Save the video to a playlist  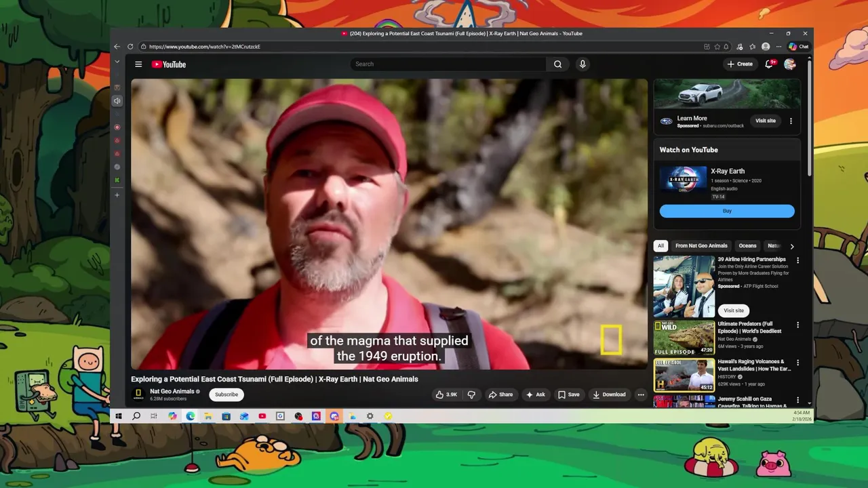click(x=568, y=394)
